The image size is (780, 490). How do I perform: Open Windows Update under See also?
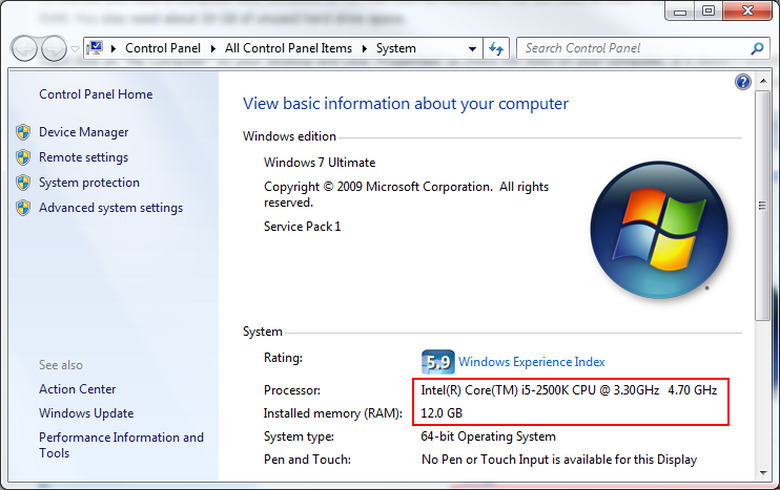click(x=86, y=413)
